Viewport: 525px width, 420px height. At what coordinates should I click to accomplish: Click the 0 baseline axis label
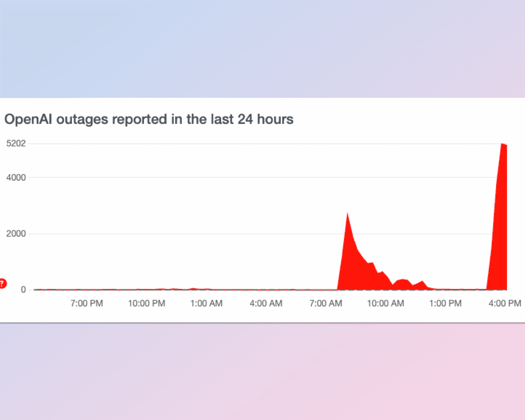point(23,290)
